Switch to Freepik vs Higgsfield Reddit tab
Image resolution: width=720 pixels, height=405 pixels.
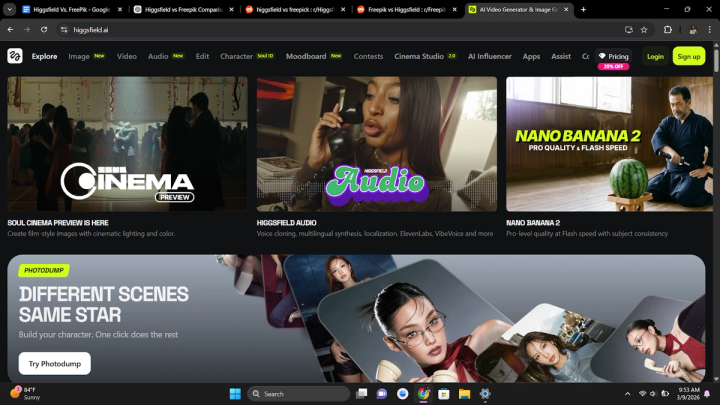(x=407, y=9)
